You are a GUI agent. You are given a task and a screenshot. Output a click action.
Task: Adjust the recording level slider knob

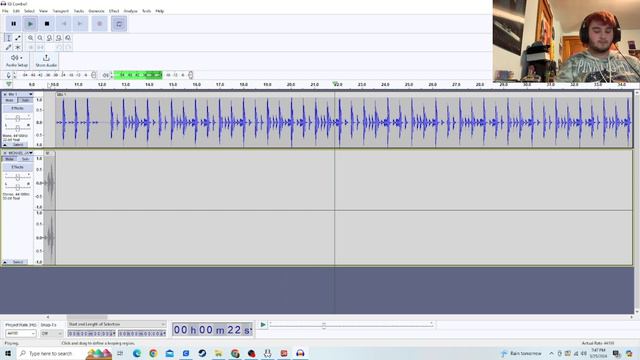94,75
